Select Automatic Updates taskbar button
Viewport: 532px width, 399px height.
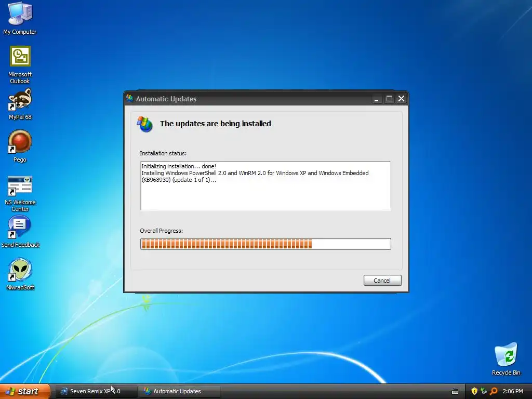pos(180,391)
